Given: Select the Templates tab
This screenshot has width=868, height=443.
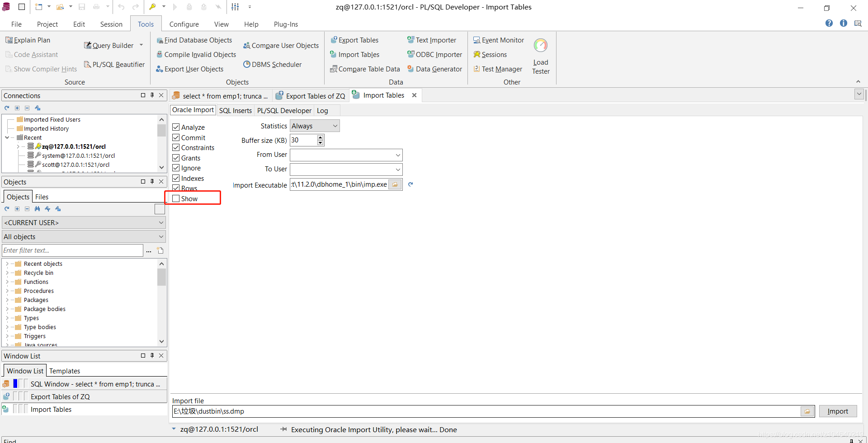Looking at the screenshot, I should [65, 371].
